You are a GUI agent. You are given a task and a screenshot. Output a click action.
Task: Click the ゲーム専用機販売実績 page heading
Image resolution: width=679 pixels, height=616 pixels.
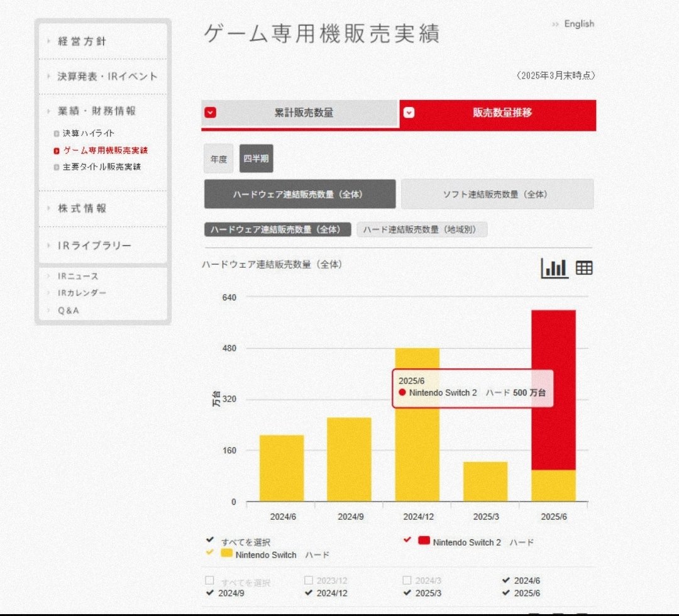[x=322, y=34]
